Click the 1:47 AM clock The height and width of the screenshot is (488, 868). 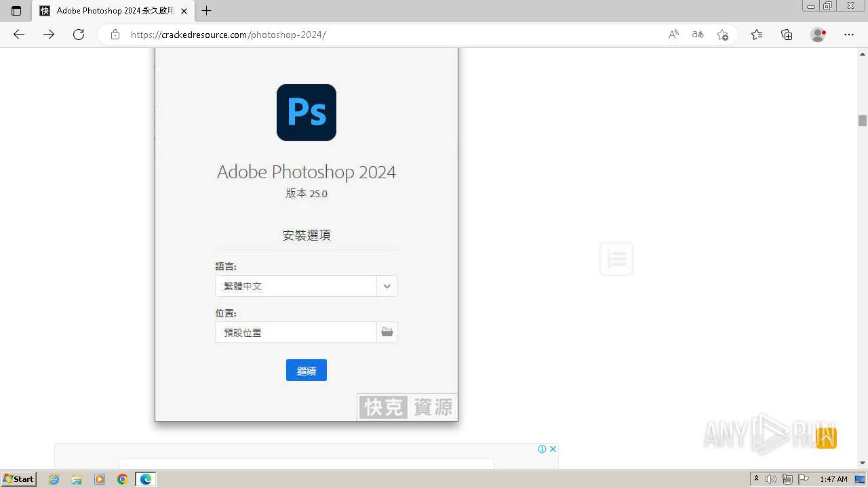pyautogui.click(x=833, y=479)
